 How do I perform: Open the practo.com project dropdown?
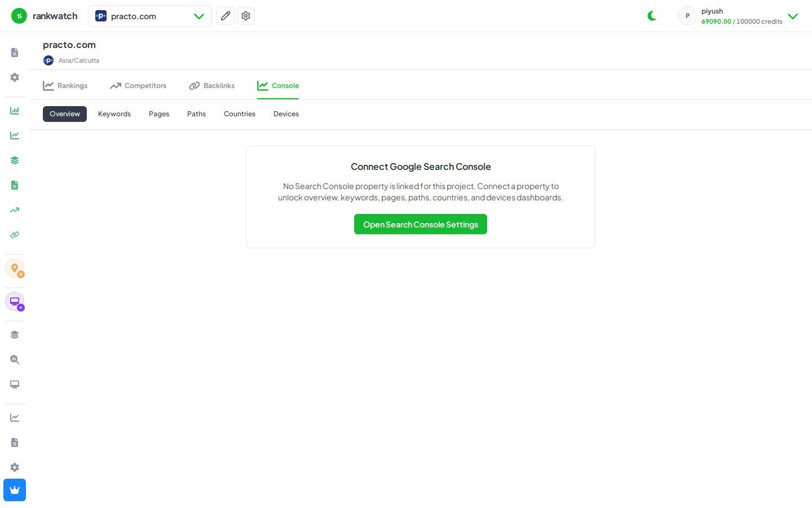[150, 16]
